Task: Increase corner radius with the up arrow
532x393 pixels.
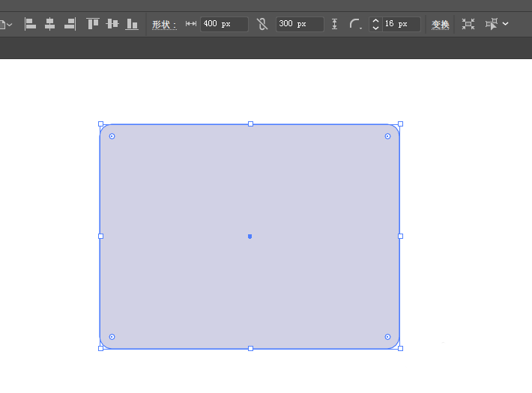Action: (x=375, y=20)
